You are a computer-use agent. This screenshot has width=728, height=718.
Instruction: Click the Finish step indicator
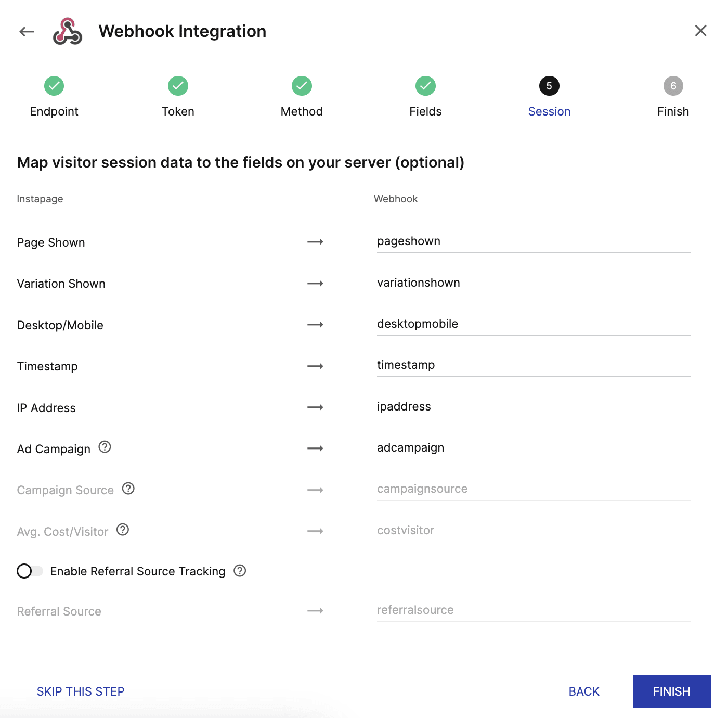coord(673,86)
